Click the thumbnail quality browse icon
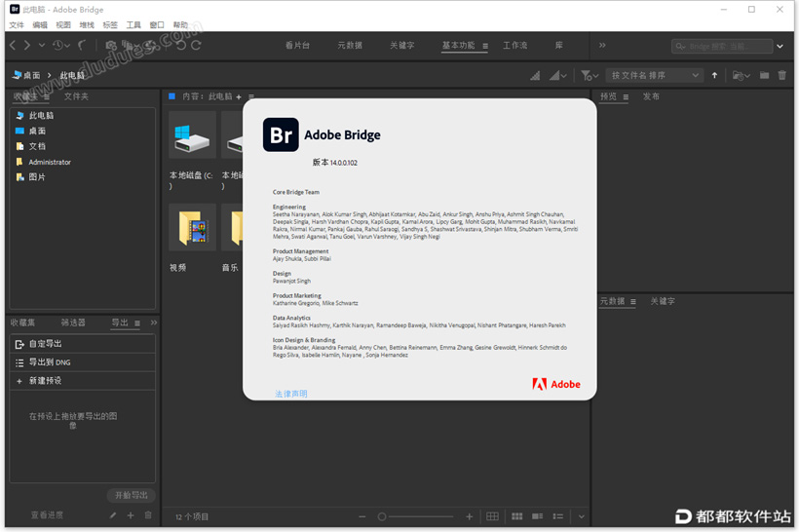Screen dimensions: 799x532 tap(535, 75)
